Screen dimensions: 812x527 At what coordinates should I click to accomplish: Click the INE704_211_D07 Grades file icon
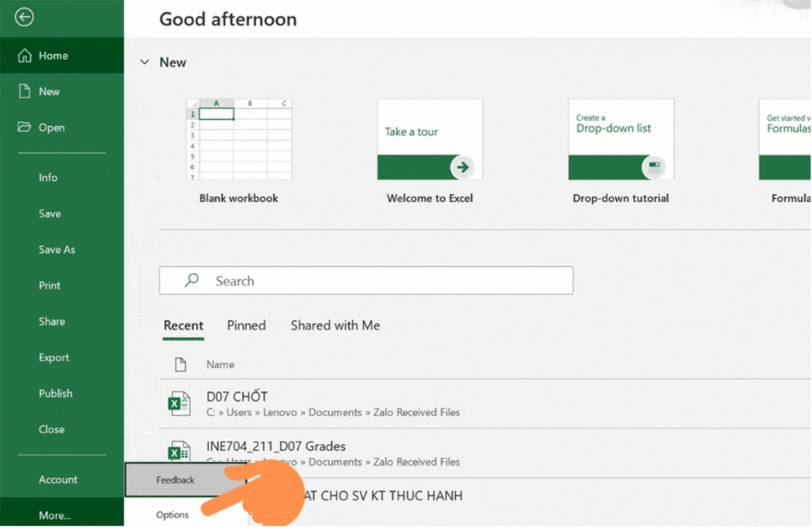(179, 451)
